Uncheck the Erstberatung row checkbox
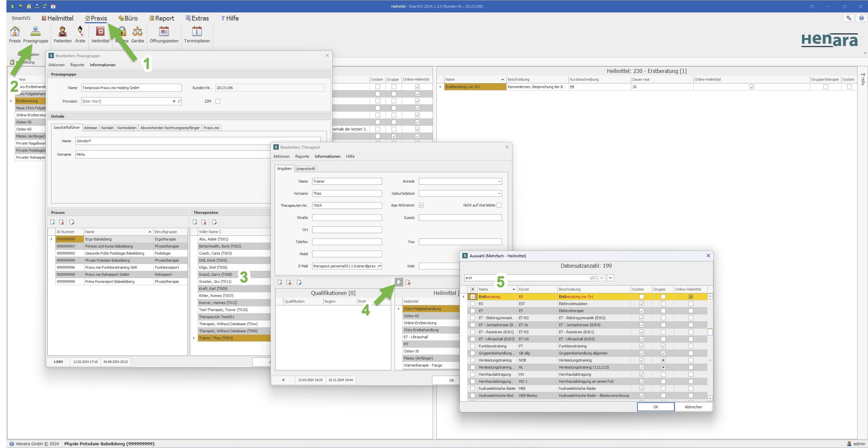This screenshot has height=448, width=868. pyautogui.click(x=473, y=297)
